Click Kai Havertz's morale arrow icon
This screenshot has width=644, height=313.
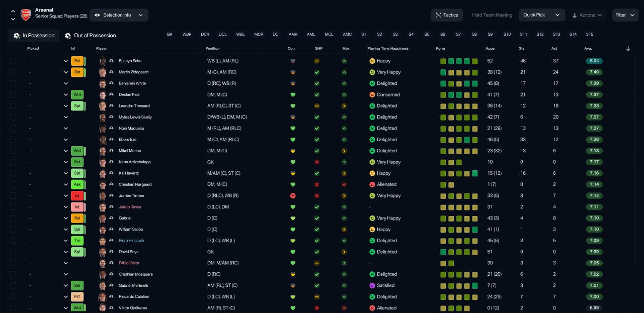click(344, 173)
